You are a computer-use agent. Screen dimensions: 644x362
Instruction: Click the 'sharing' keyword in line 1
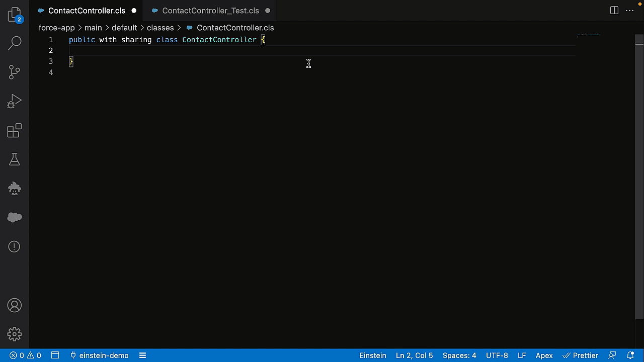click(x=136, y=40)
